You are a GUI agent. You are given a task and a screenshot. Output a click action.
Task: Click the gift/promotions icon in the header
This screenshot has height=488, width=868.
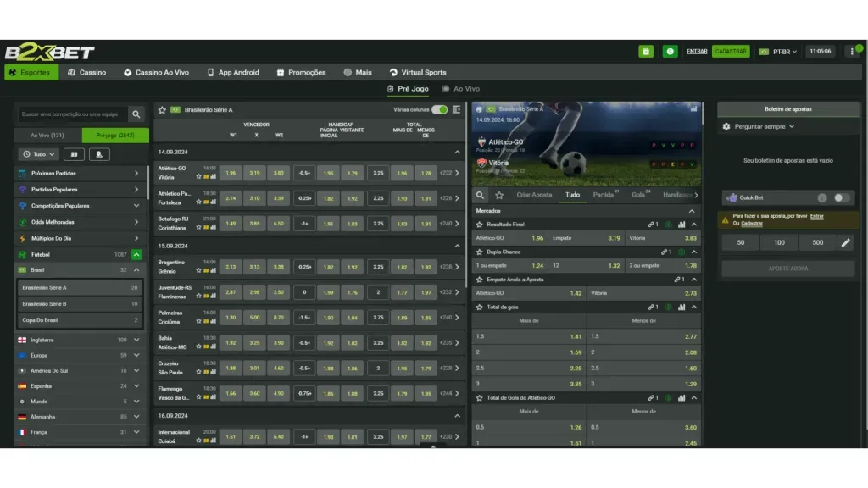647,51
